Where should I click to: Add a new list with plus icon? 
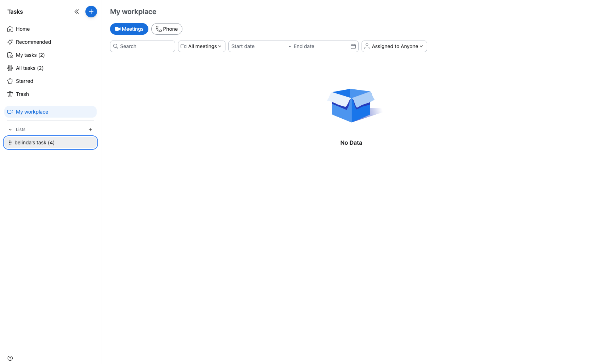click(x=90, y=130)
